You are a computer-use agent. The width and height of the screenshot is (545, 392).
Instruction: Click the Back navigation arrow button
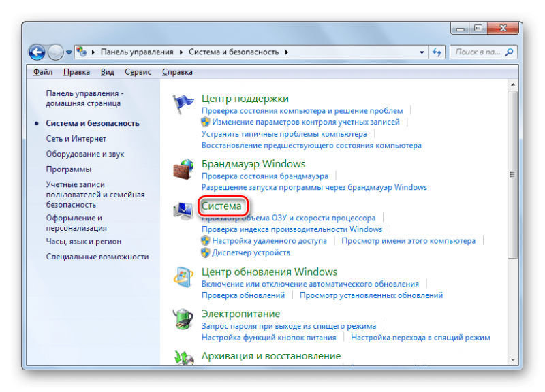[x=37, y=52]
